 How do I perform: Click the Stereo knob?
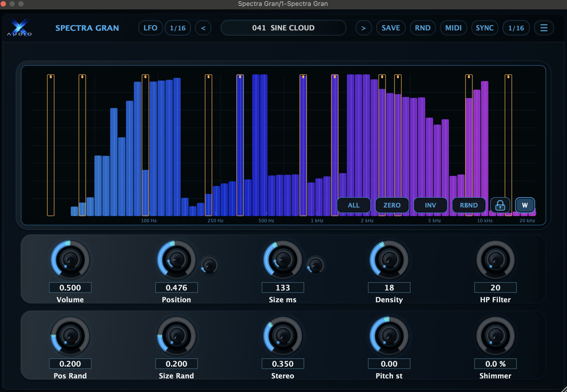pos(283,336)
